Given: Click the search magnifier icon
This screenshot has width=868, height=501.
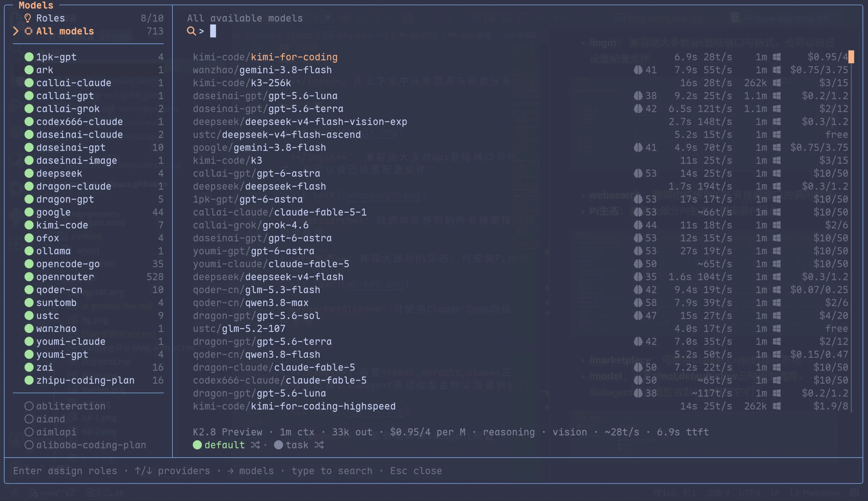Looking at the screenshot, I should click(191, 31).
